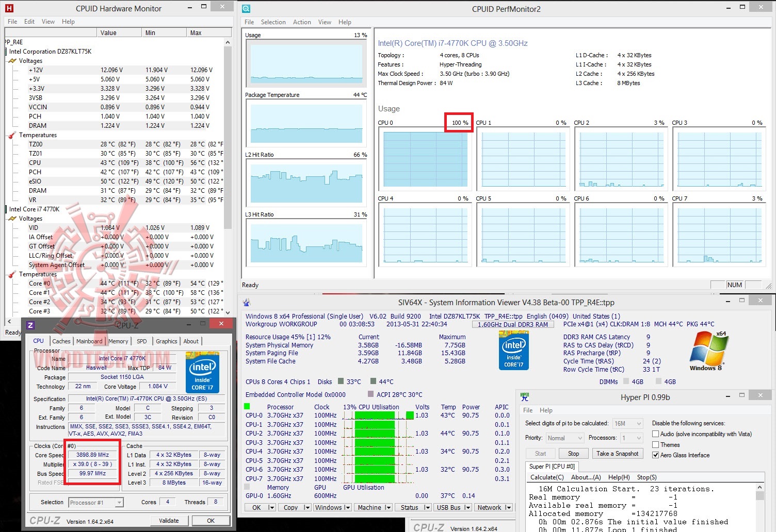Select the Intel Corporation DZ87KLT75K tree node
The image size is (776, 532).
[x=50, y=52]
